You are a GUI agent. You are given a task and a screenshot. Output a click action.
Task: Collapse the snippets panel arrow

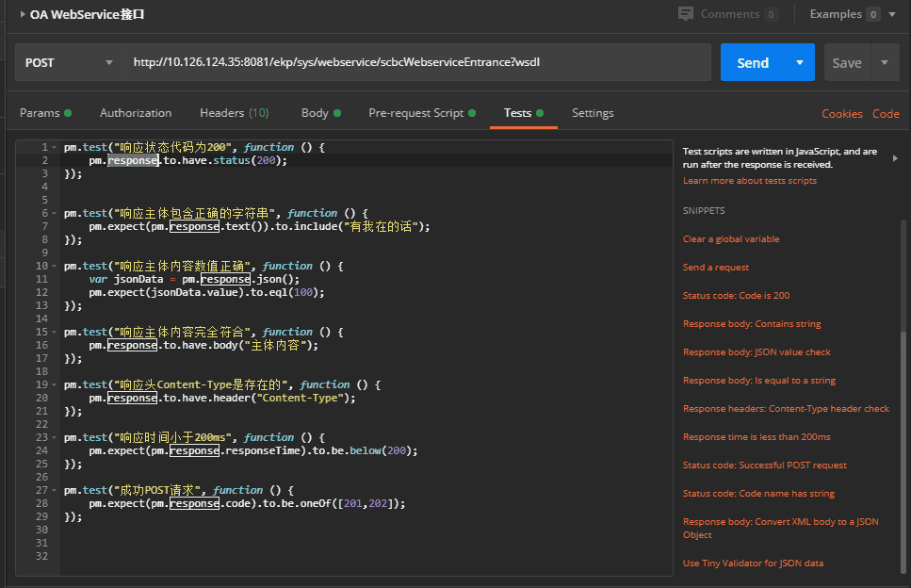[895, 158]
